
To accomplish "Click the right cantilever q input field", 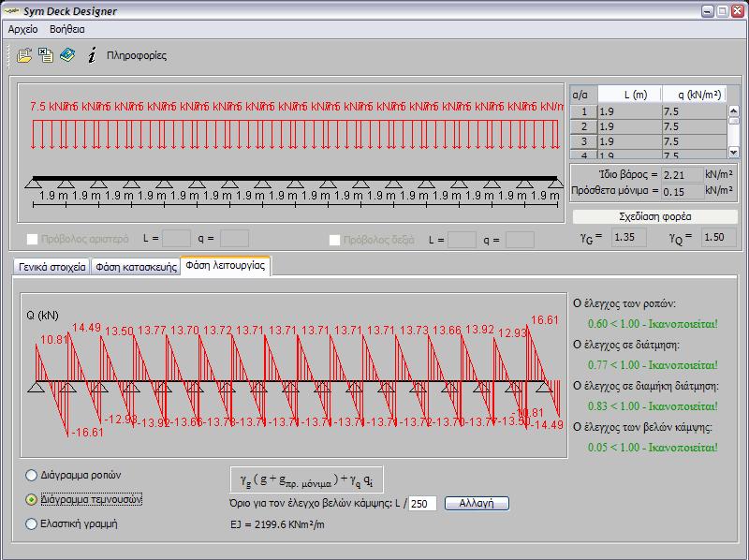I will (520, 240).
